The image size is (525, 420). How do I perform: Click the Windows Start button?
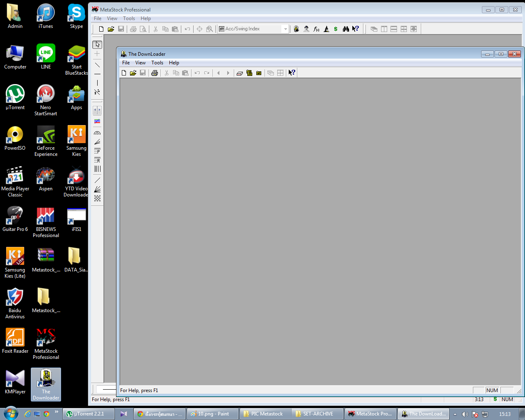(x=10, y=413)
